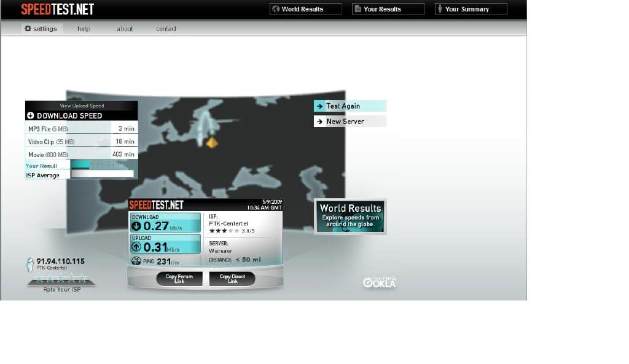Click the server name Warsaw
Image resolution: width=629 pixels, height=364 pixels.
(x=221, y=251)
